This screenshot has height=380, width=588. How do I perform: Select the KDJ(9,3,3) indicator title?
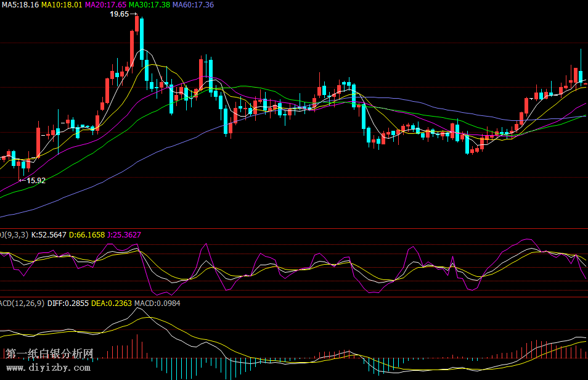click(x=14, y=234)
